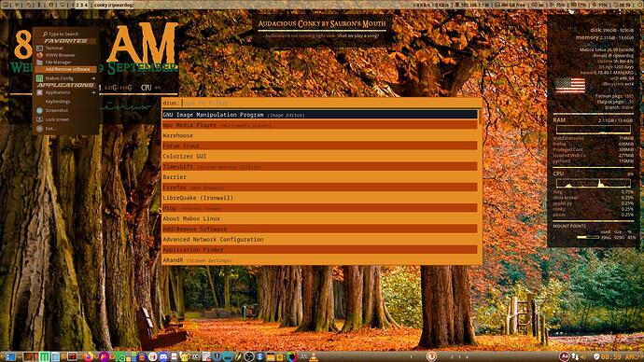The height and width of the screenshot is (362, 644).
Task: Click the Lock screen icon in menu
Action: tap(39, 119)
